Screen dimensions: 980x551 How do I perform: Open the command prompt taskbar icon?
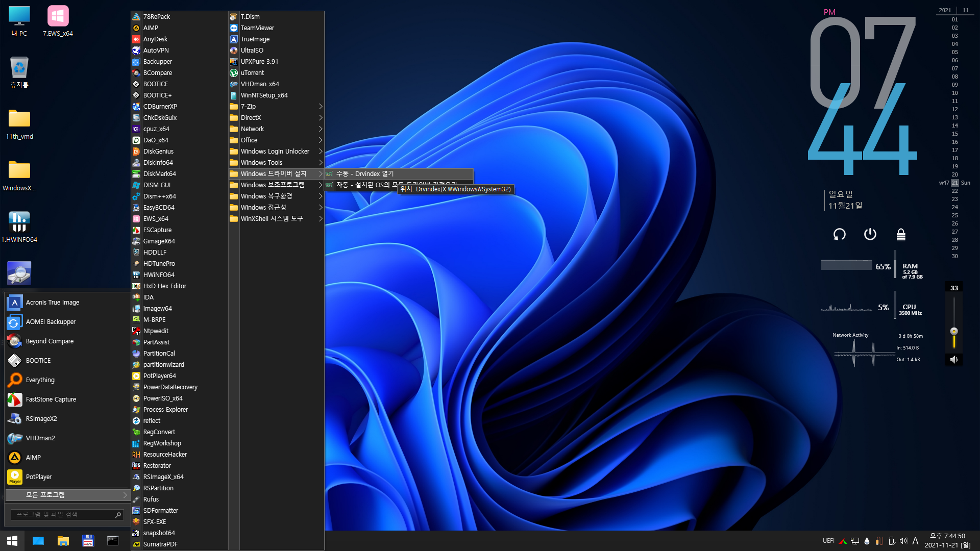(x=113, y=541)
